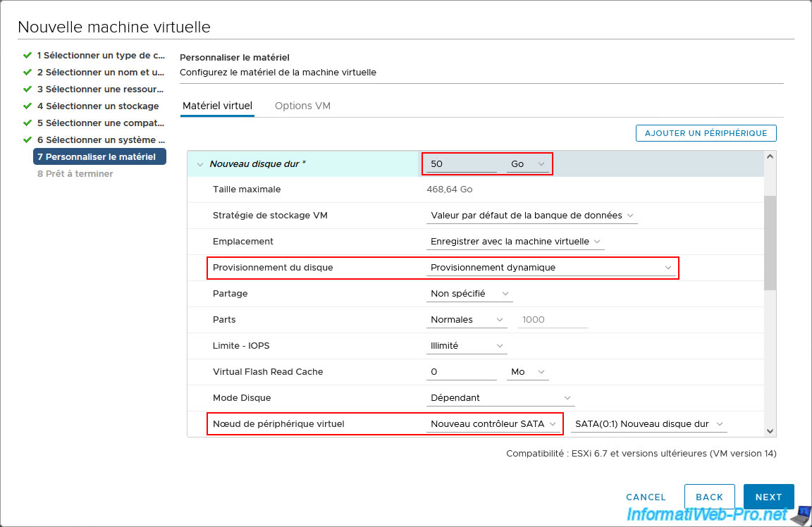812x527 pixels.
Task: Open the Limite - IOPS dropdown
Action: [x=467, y=346]
